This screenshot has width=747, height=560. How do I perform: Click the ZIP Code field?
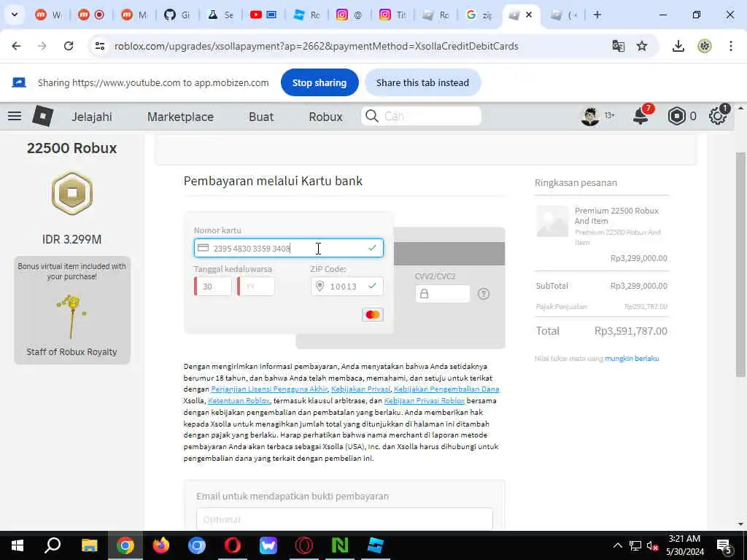(347, 286)
